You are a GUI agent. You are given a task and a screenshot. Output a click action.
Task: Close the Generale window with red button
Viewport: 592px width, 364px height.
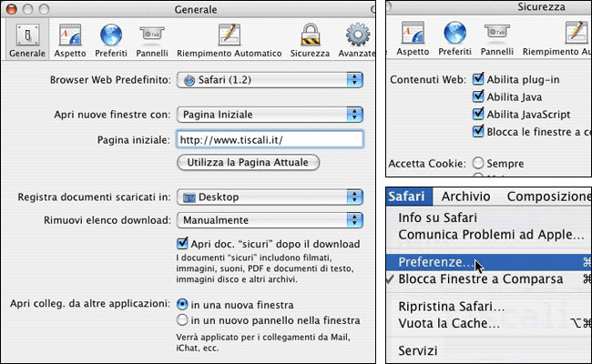point(12,9)
